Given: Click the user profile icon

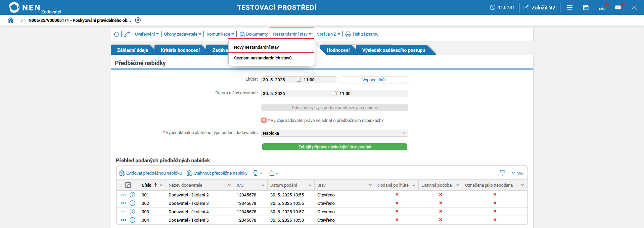Looking at the screenshot, I should click(634, 7).
